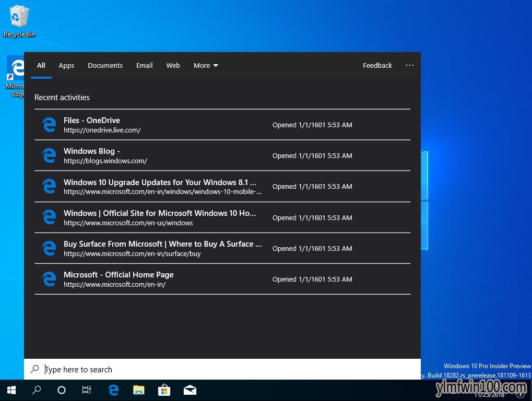This screenshot has height=401, width=532.
Task: Open the Microsoft Edge desktop shortcut
Action: 15,76
